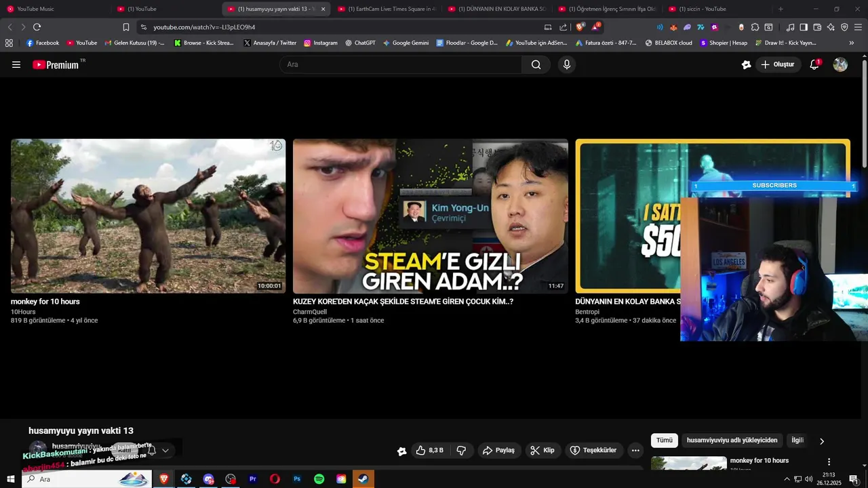Open Brave Wallet icon
The height and width of the screenshot is (488, 868).
[817, 27]
